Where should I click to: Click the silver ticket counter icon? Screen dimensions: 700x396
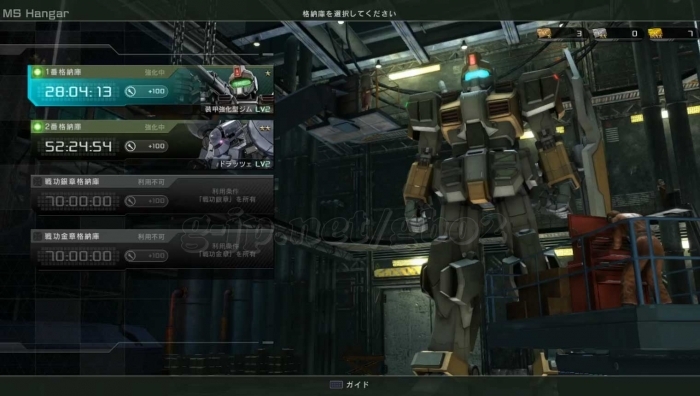click(x=600, y=33)
